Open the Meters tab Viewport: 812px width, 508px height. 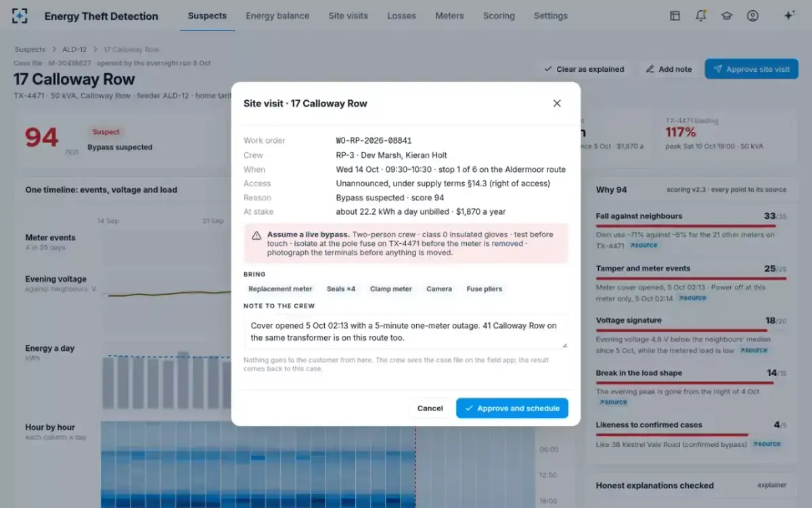449,16
